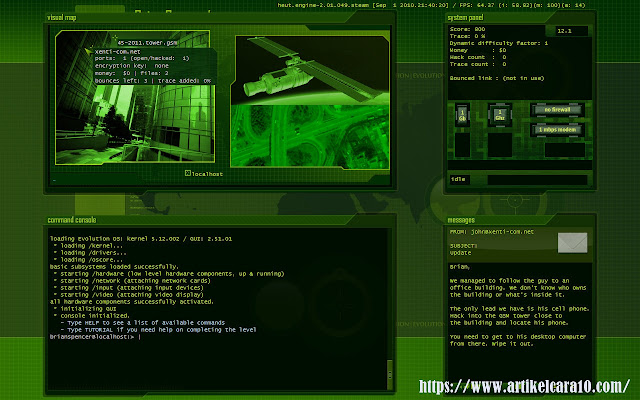Click the 'Hack count : 0' line
640x400 pixels.
tap(478, 57)
